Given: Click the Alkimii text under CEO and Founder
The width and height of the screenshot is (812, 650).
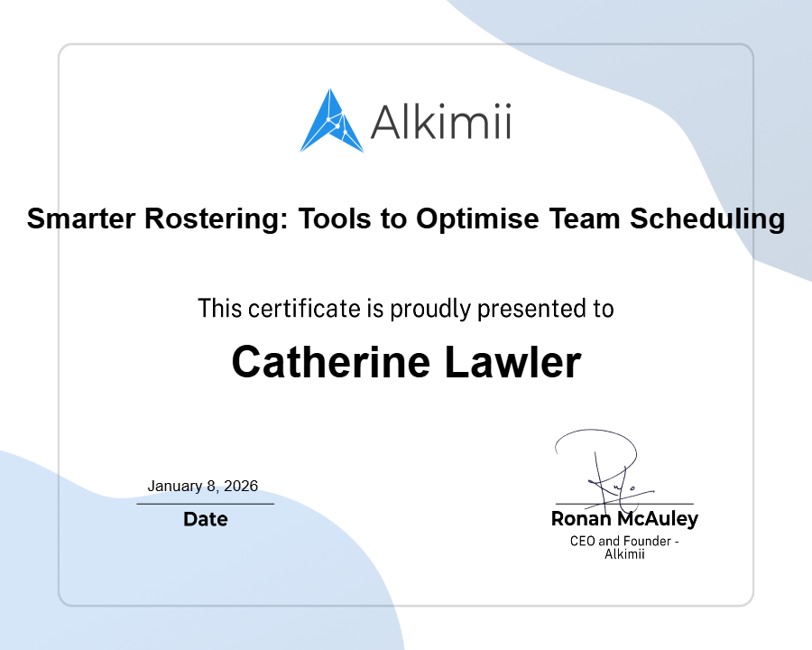Looking at the screenshot, I should [624, 554].
